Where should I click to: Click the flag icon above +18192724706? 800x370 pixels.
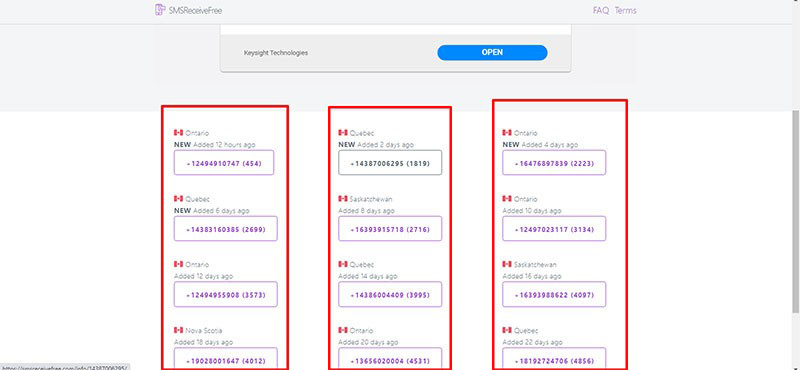[x=507, y=330]
